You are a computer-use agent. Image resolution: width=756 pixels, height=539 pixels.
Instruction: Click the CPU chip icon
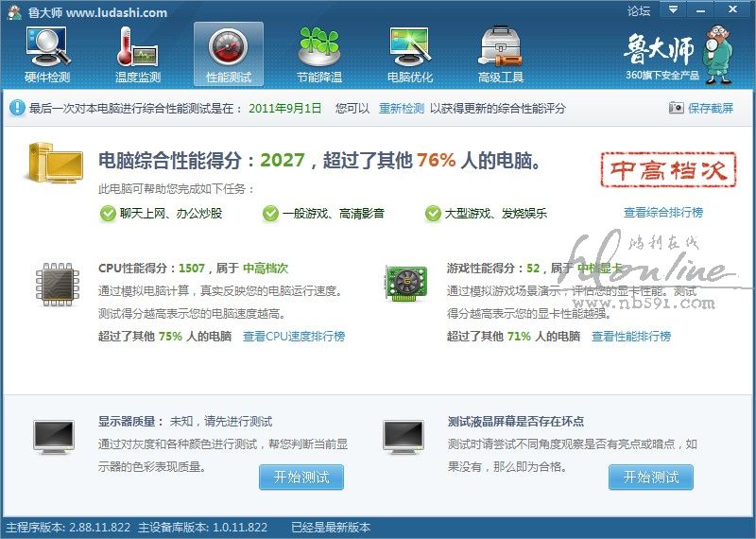pyautogui.click(x=58, y=285)
